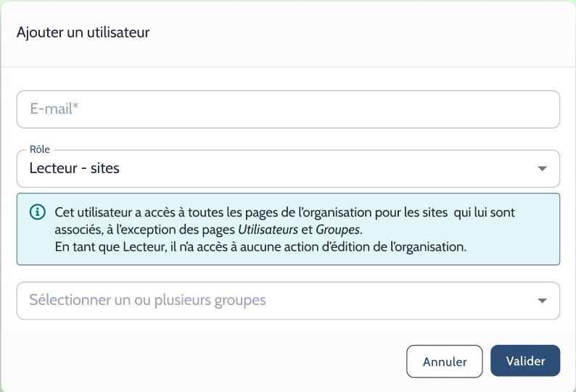576x392 pixels.
Task: Cancel with the Annuler button
Action: pyautogui.click(x=445, y=362)
